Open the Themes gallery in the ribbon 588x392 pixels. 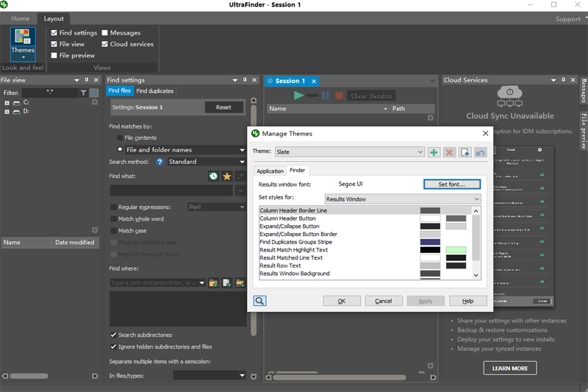(23, 44)
